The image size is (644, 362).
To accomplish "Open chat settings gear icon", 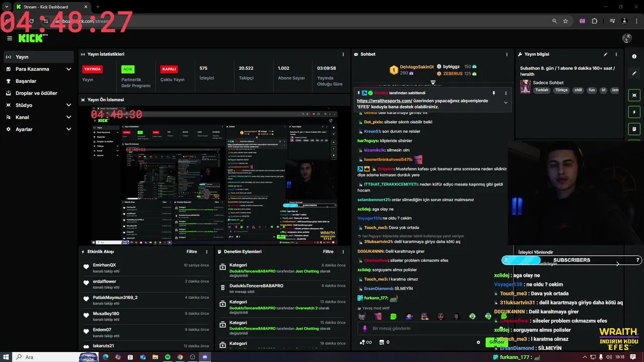I will point(478,342).
